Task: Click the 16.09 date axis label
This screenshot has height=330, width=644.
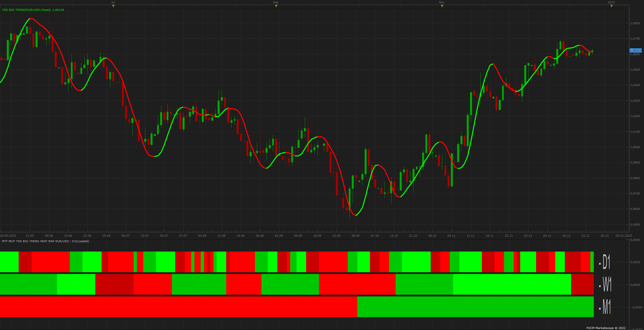Action: tap(317, 236)
